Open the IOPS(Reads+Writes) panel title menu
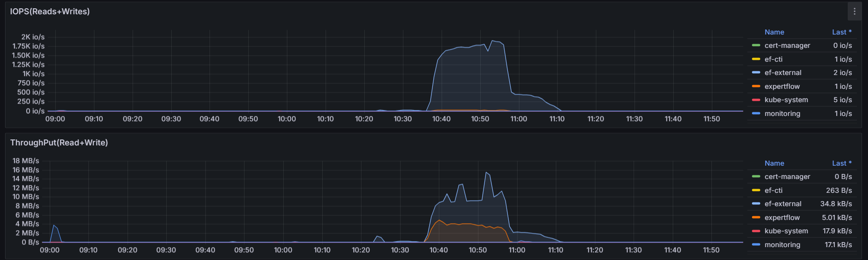Screen dimensions: 868x260 (x=50, y=12)
